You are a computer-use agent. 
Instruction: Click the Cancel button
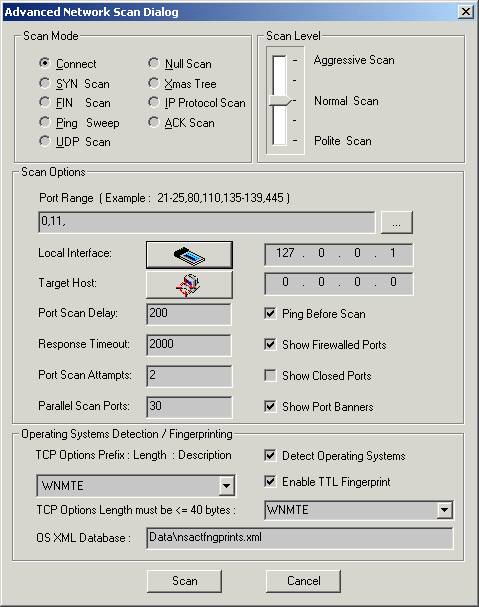click(x=304, y=581)
